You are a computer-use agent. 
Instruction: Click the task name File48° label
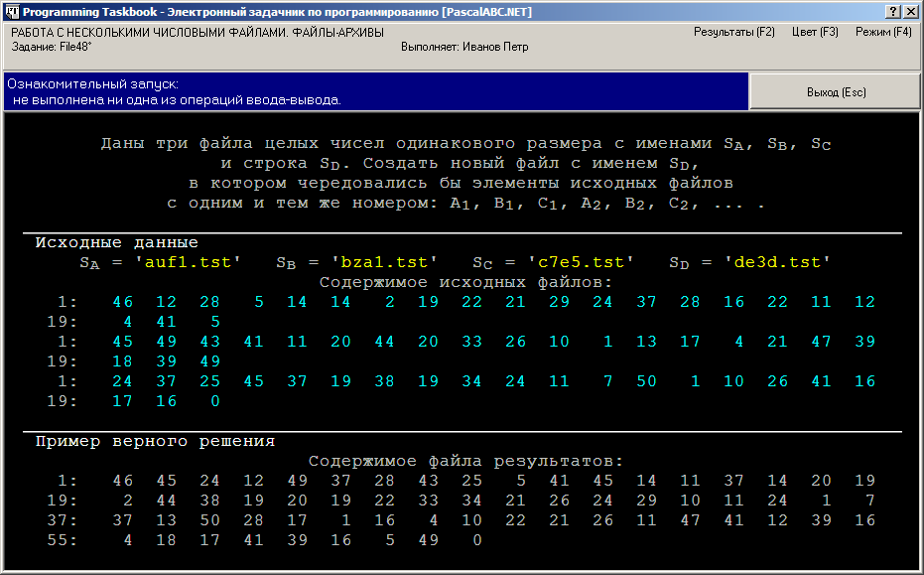tap(52, 47)
